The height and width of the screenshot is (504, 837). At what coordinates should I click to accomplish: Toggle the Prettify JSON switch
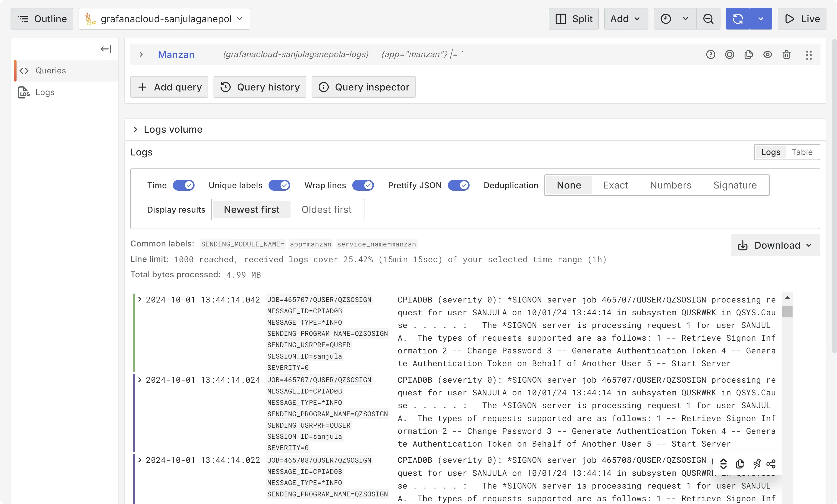[x=458, y=185]
